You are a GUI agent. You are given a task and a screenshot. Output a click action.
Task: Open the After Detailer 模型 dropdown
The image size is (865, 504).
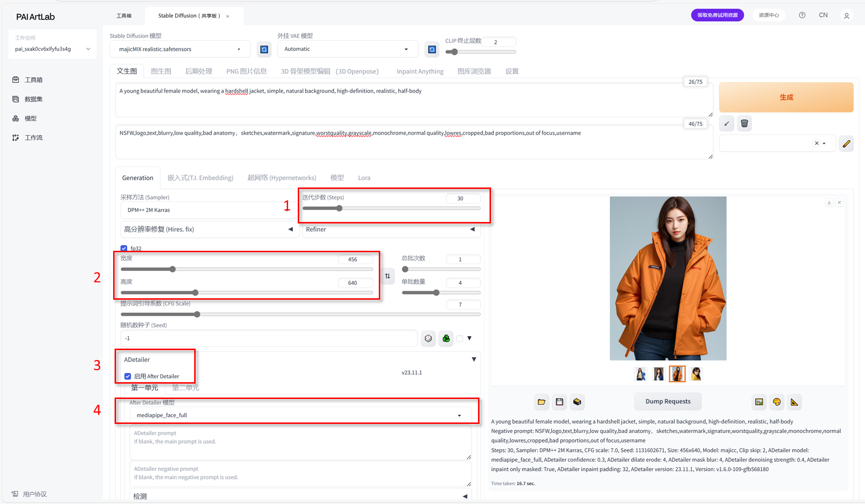(x=300, y=415)
